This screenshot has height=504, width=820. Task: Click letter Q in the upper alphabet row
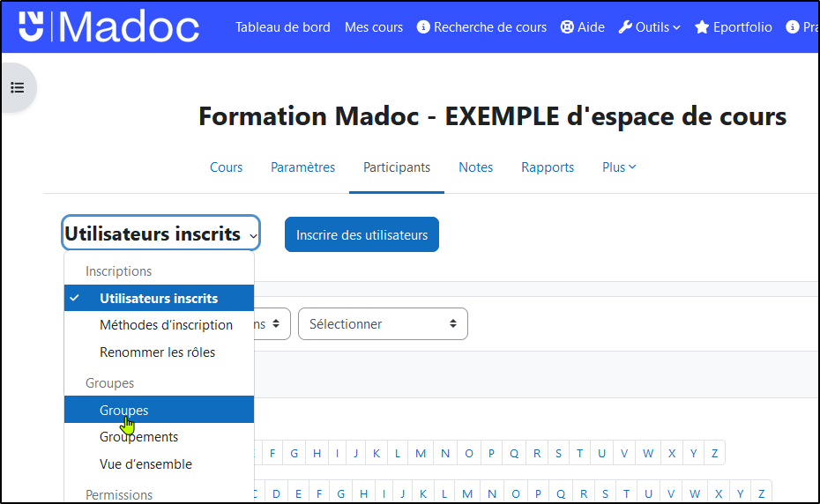(x=514, y=453)
